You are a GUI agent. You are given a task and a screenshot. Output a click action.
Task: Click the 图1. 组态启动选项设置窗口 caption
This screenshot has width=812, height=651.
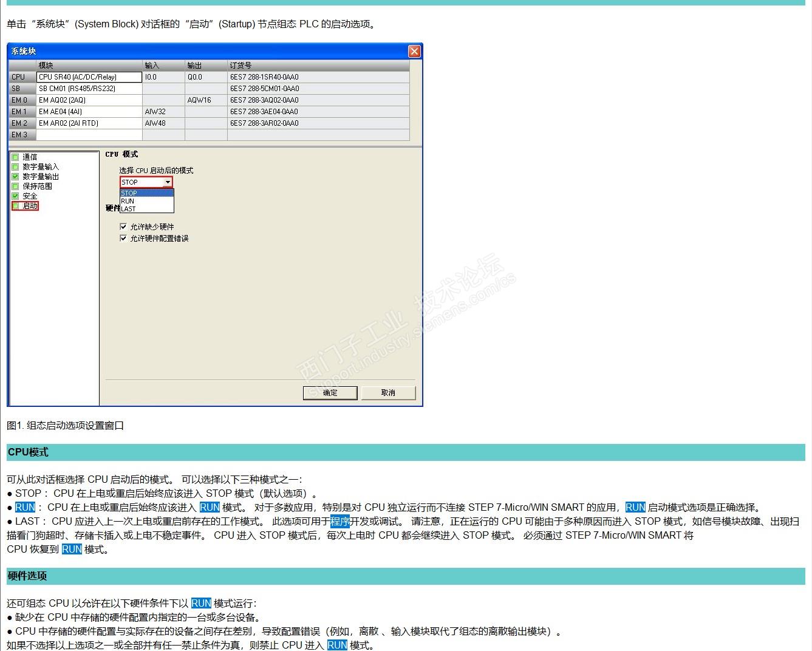tap(66, 426)
